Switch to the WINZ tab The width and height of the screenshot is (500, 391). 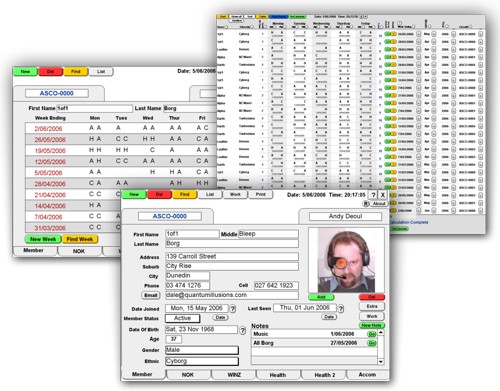click(234, 375)
